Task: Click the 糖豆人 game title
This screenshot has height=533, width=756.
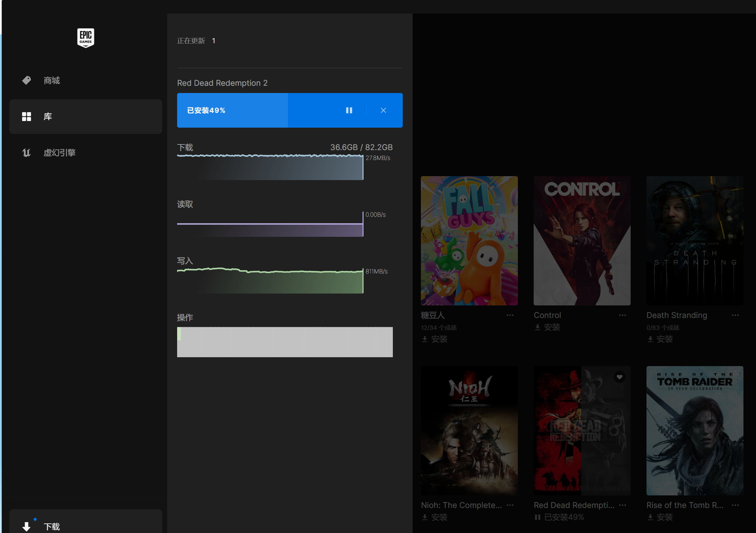Action: click(x=433, y=315)
